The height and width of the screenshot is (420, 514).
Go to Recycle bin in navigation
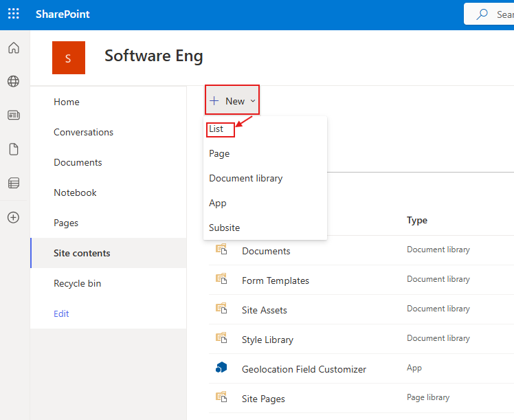[77, 283]
